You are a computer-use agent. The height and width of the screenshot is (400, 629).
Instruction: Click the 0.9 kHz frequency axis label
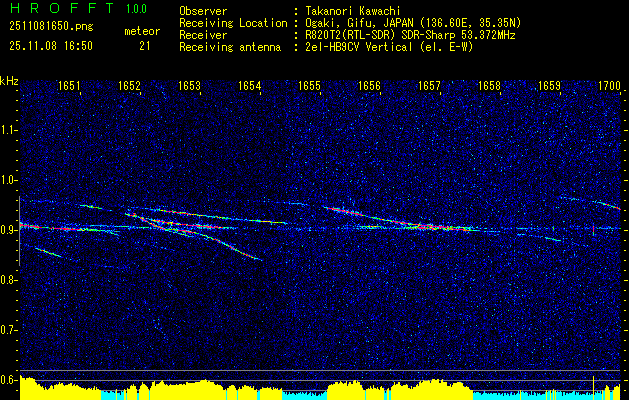pyautogui.click(x=8, y=230)
